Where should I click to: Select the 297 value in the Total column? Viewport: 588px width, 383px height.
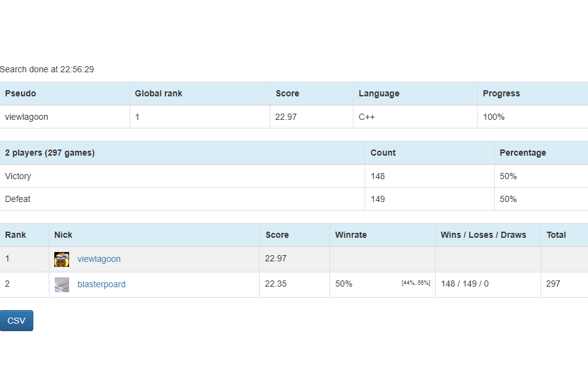553,284
